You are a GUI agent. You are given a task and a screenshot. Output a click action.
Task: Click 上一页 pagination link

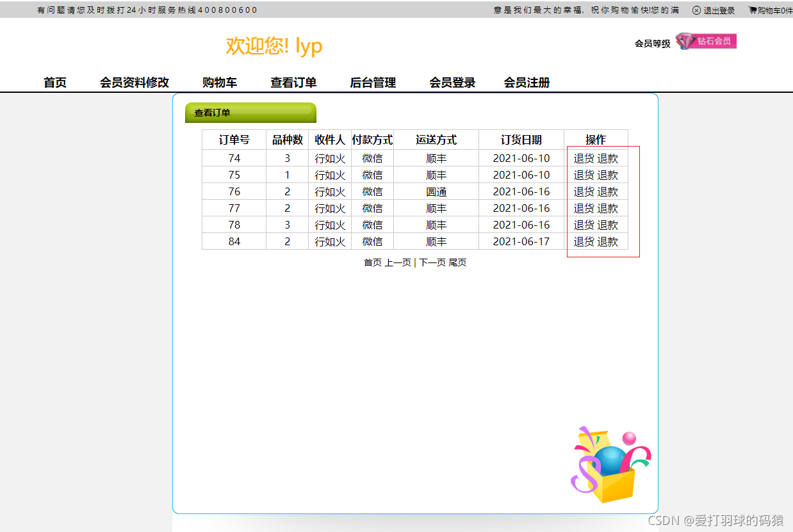pyautogui.click(x=398, y=262)
